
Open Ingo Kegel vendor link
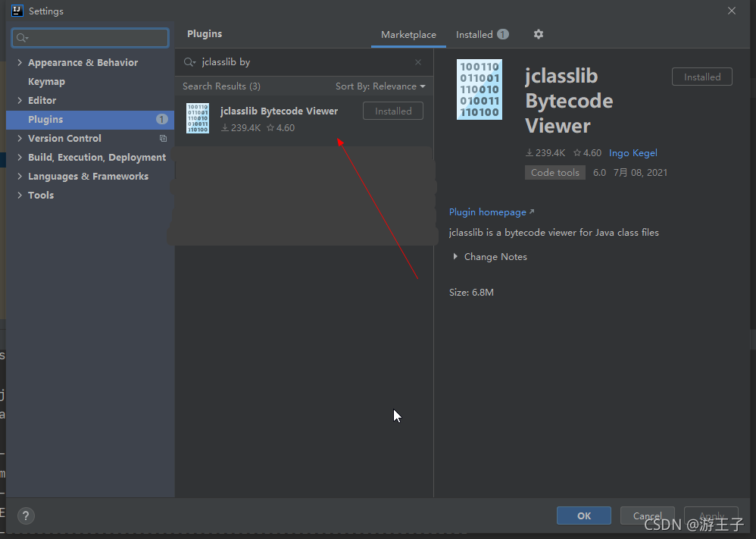coord(633,153)
